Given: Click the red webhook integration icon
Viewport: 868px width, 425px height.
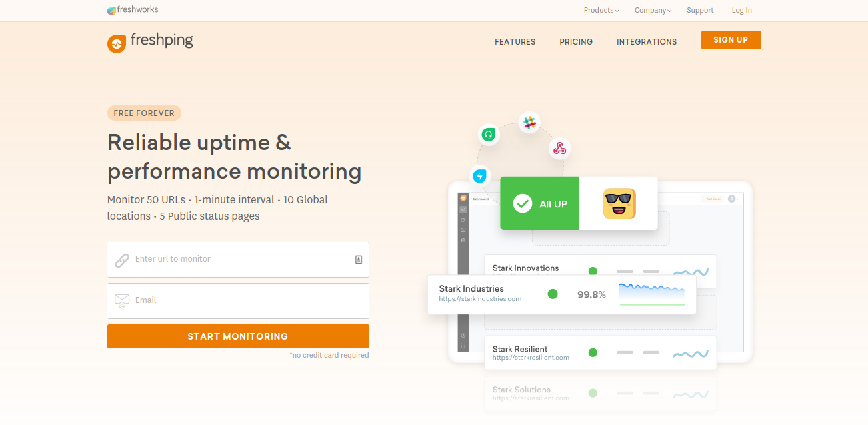Looking at the screenshot, I should (559, 148).
